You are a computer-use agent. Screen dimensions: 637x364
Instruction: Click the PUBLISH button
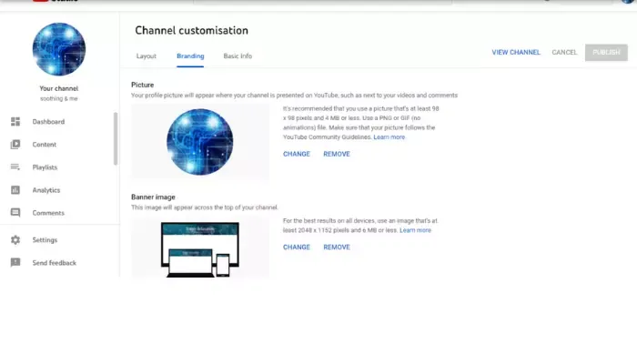tap(606, 53)
